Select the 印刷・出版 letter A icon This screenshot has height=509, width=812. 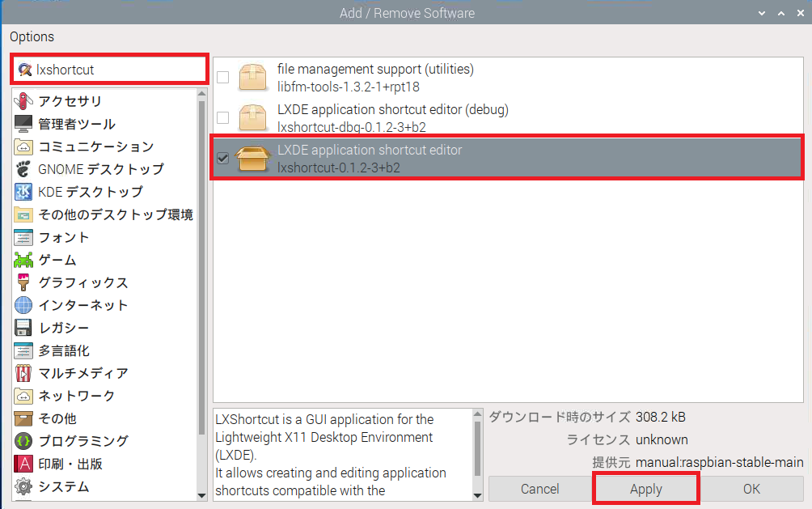[23, 464]
